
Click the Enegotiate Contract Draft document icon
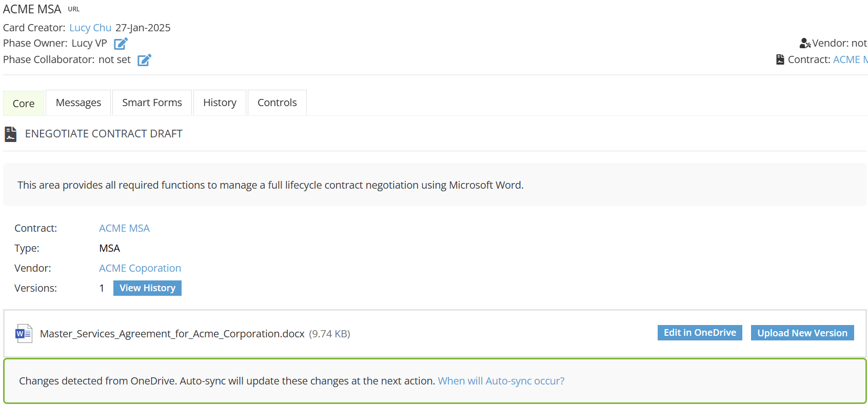11,134
